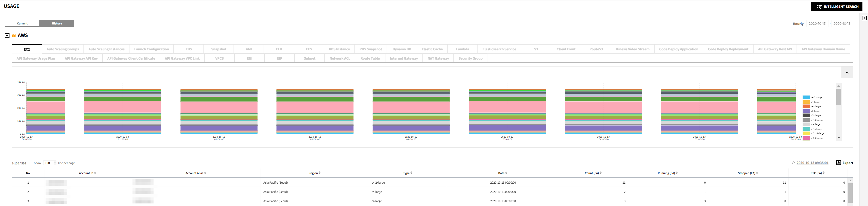Sort table by Account ID arrows

(x=95, y=173)
